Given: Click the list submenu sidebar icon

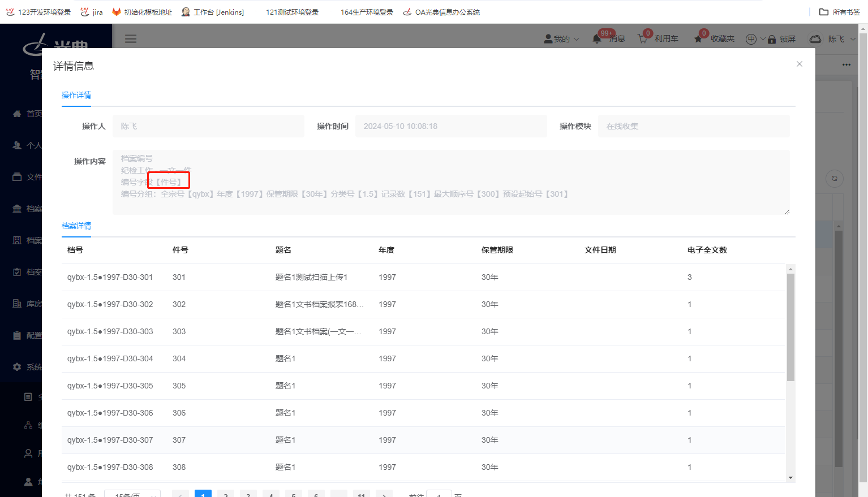Looking at the screenshot, I should tap(28, 397).
